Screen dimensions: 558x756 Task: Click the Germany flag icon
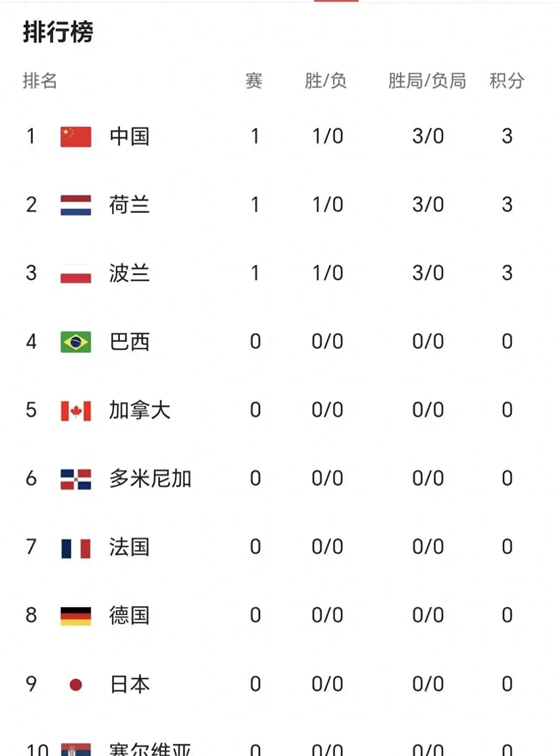76,616
